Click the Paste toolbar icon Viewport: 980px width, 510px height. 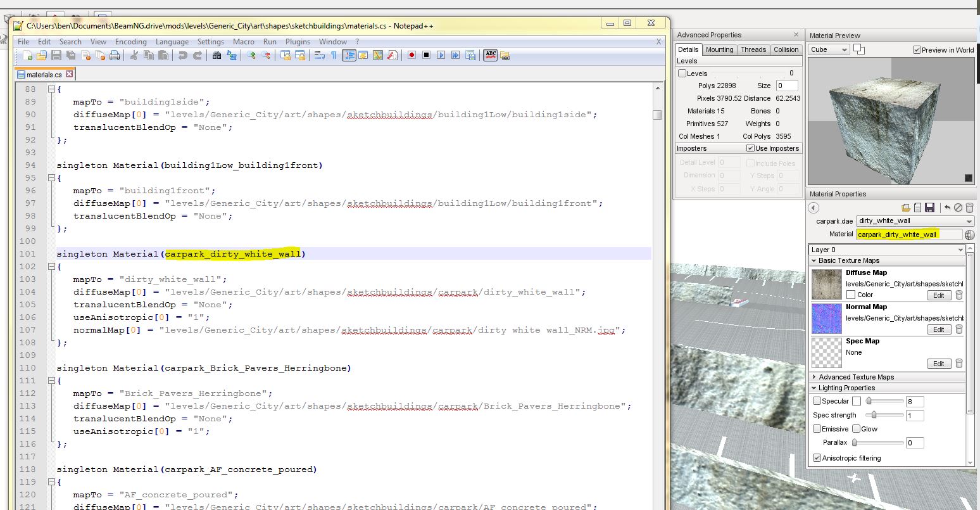[163, 56]
